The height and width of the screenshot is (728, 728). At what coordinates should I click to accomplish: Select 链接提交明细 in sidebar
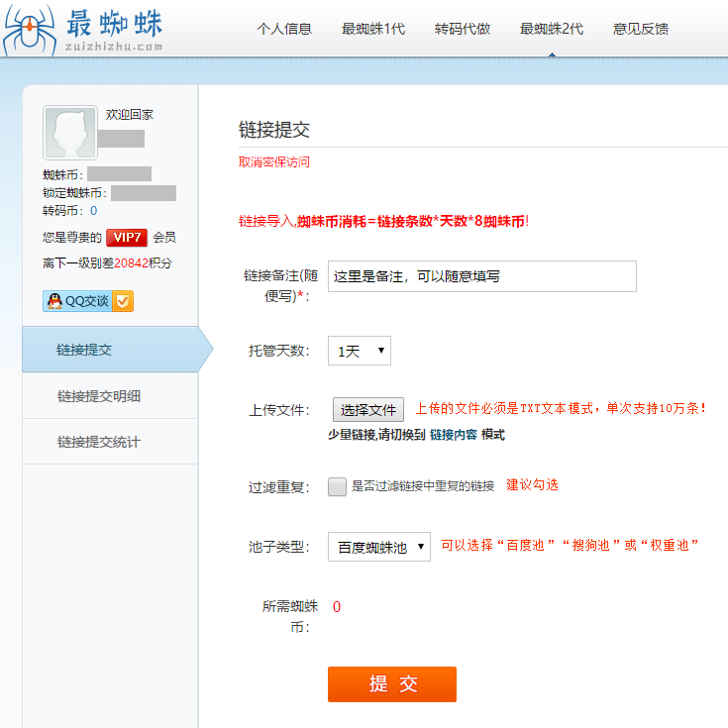coord(99,396)
